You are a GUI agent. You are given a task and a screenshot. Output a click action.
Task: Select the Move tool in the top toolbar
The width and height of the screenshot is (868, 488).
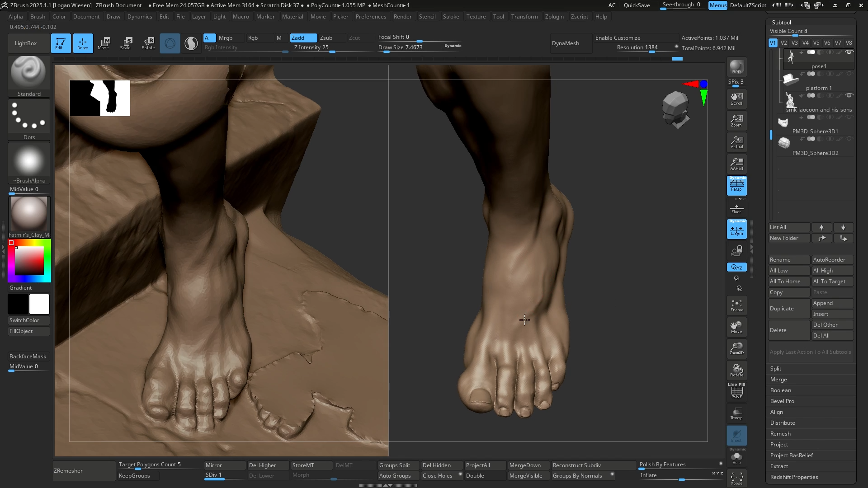(x=104, y=43)
